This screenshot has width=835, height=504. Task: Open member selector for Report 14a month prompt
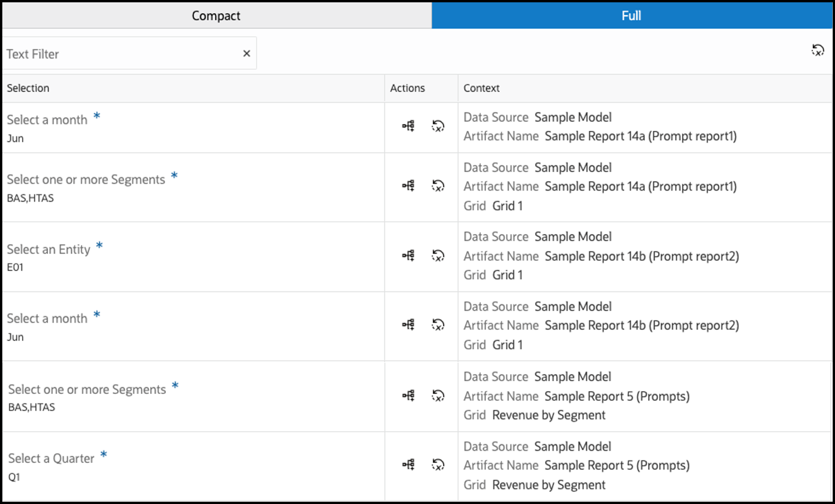[408, 126]
